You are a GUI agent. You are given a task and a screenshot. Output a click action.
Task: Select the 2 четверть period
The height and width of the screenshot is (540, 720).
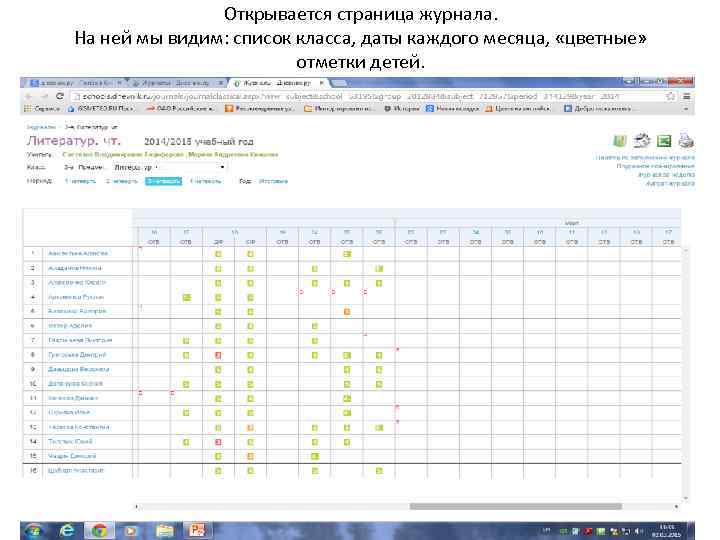121,181
